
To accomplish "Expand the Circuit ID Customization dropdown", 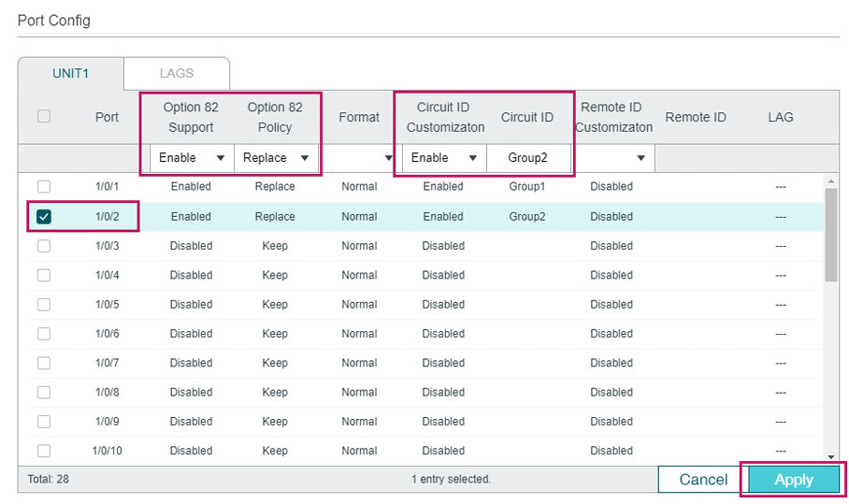I will 443,158.
